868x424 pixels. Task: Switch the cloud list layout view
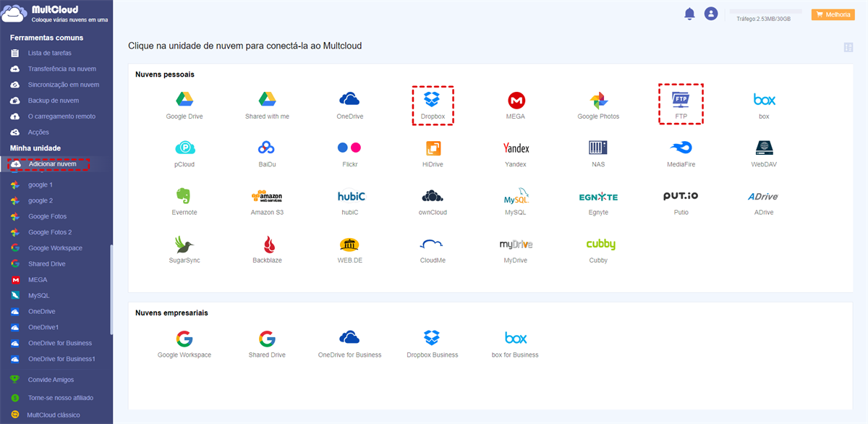[x=848, y=47]
